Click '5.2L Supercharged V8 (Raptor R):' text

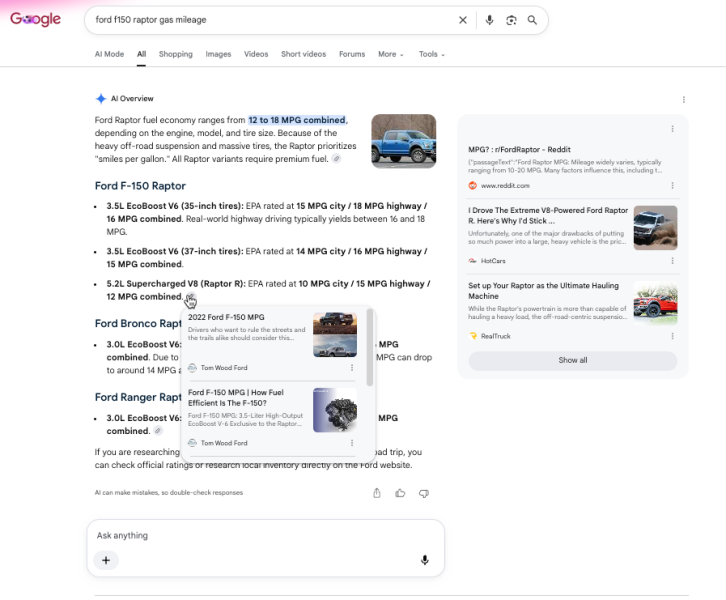tap(176, 283)
